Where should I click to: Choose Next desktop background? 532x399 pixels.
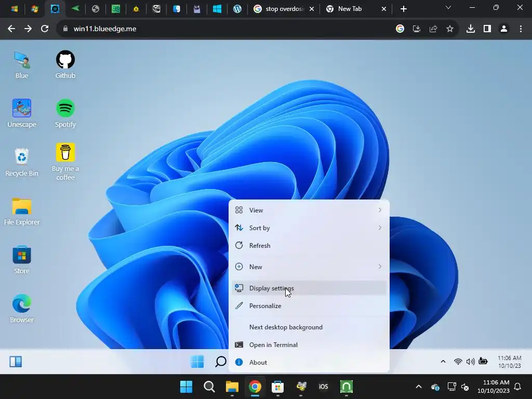click(x=309, y=327)
